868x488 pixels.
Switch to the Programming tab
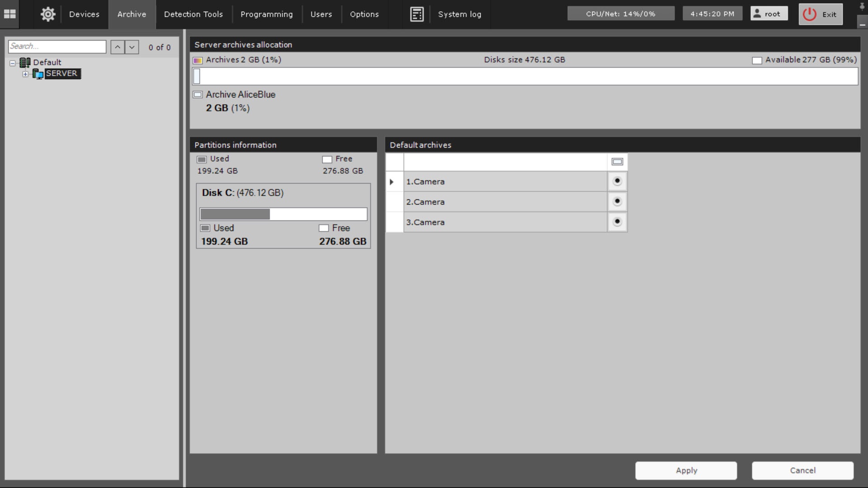tap(266, 14)
